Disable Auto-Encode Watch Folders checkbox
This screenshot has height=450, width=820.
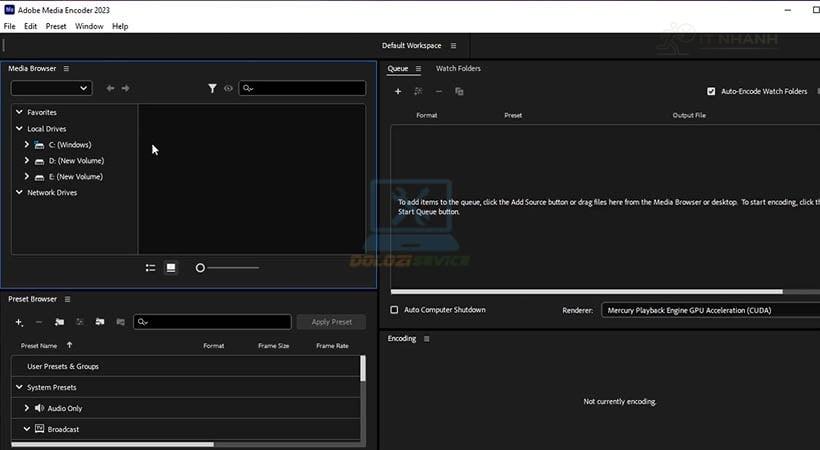[x=711, y=91]
